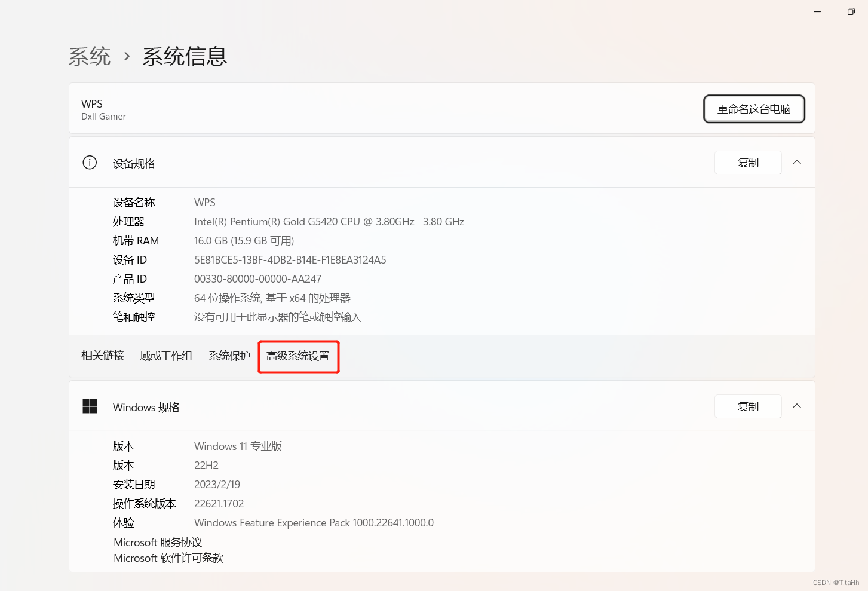Open Microsoft 软件许可条款 link
868x591 pixels.
tap(168, 558)
